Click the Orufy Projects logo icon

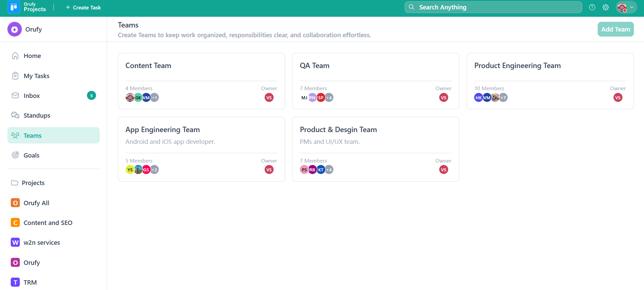coord(13,7)
